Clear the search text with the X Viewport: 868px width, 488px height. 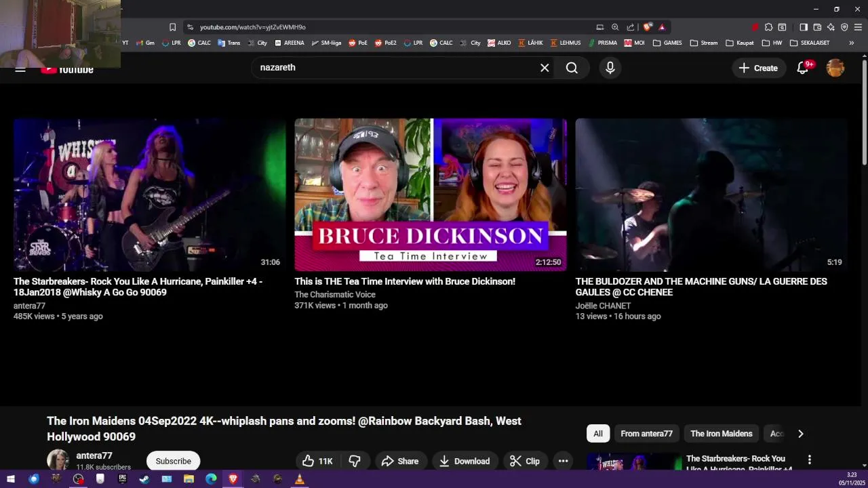pyautogui.click(x=545, y=68)
